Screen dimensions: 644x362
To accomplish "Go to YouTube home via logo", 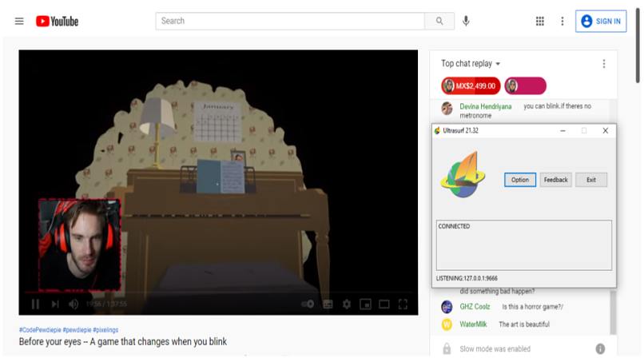I will pyautogui.click(x=57, y=21).
